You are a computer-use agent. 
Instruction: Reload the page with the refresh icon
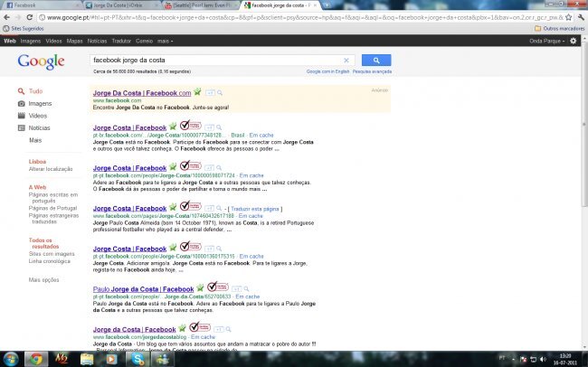30,17
